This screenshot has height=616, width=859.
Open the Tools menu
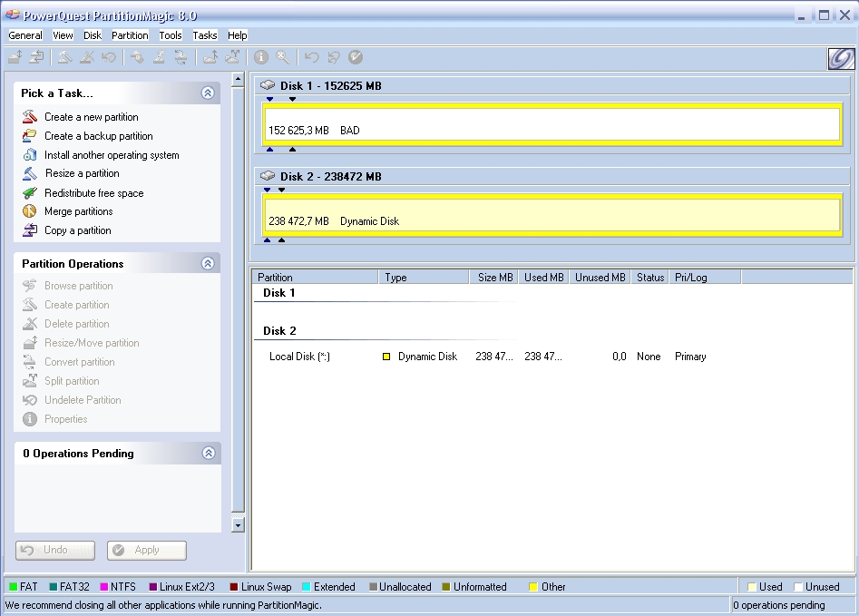coord(171,35)
